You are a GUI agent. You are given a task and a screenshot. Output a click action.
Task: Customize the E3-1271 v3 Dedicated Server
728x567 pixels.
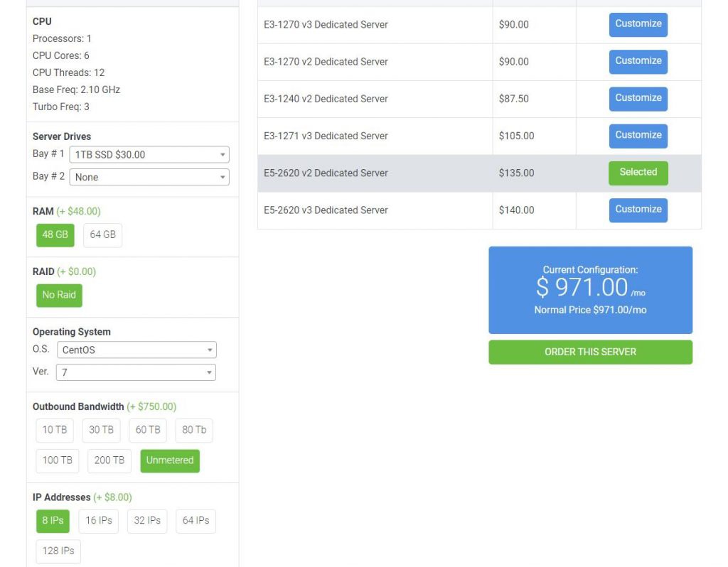tap(638, 136)
